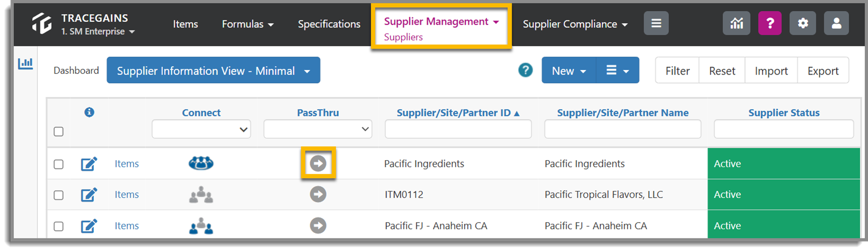
Task: Go to the Items menu
Action: click(185, 24)
